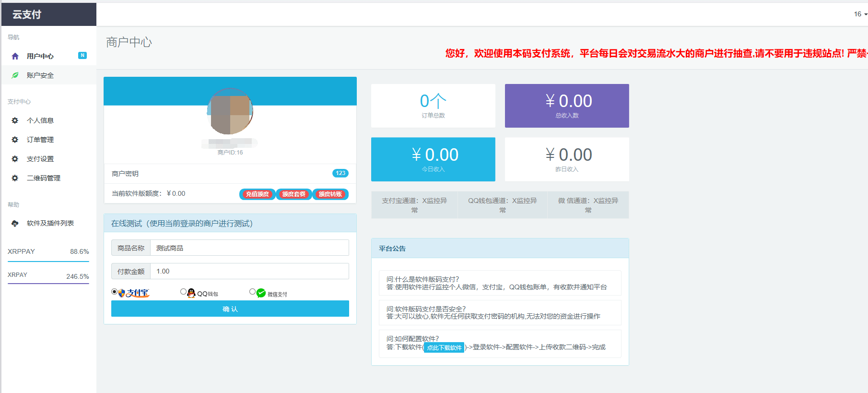
Task: Click the QQ penguin wallet icon
Action: tap(191, 293)
